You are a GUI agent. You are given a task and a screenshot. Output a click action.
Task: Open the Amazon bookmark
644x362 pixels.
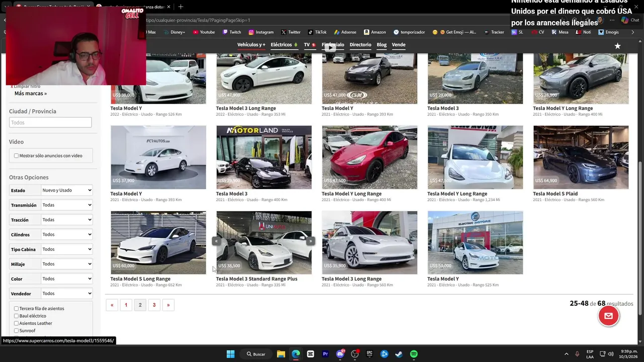375,32
